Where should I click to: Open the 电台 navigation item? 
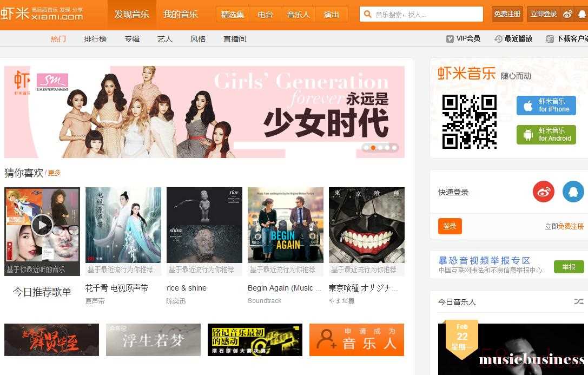265,15
